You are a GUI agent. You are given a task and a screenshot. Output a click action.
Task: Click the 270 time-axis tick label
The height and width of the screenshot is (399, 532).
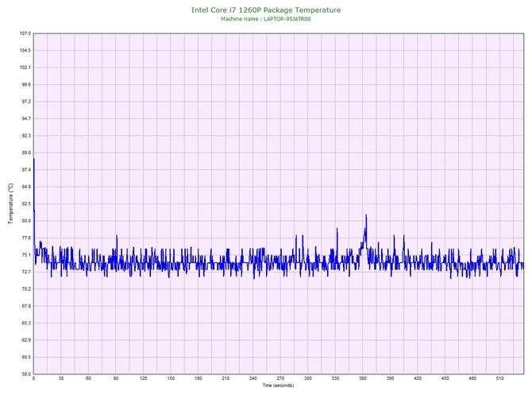(280, 378)
